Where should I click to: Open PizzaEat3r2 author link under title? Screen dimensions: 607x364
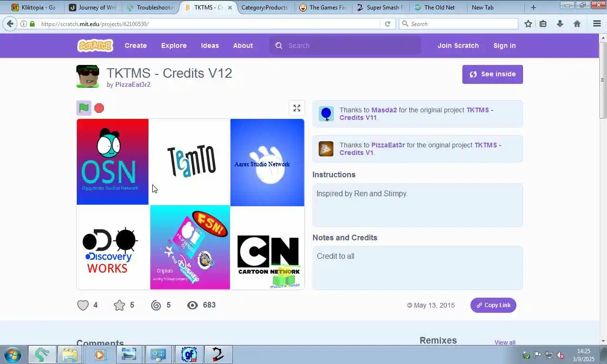133,84
